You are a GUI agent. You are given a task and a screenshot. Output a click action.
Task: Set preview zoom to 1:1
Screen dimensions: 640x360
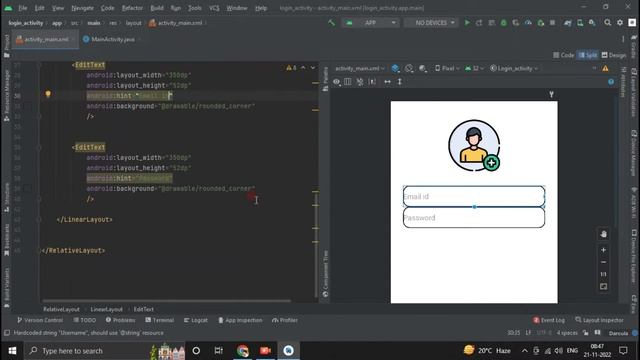coord(603,274)
